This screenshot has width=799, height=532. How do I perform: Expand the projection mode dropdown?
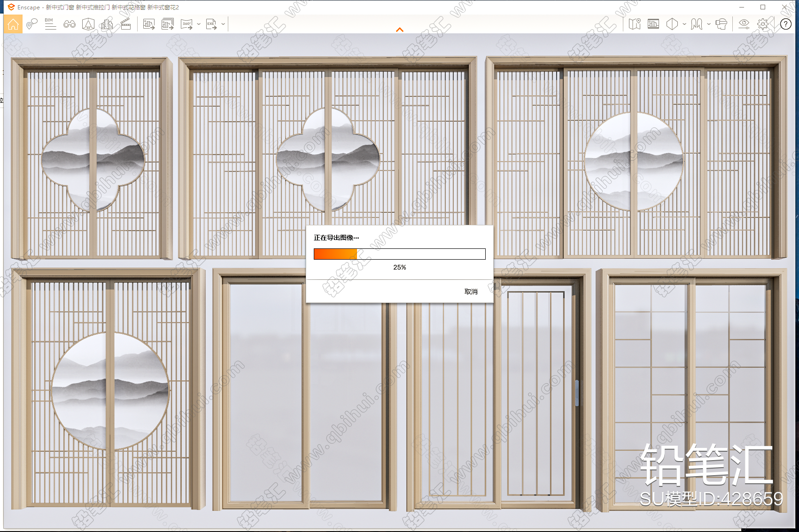click(684, 24)
